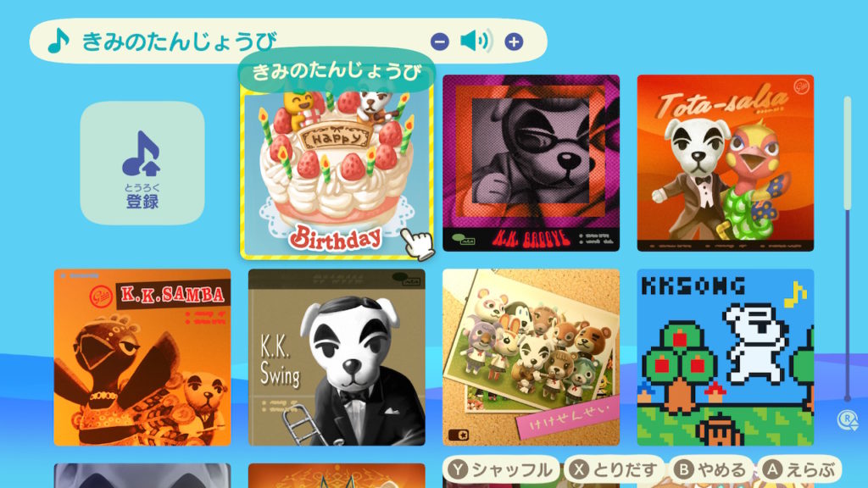Choose the K.K. Samba album
The width and height of the screenshot is (868, 488).
pyautogui.click(x=142, y=358)
